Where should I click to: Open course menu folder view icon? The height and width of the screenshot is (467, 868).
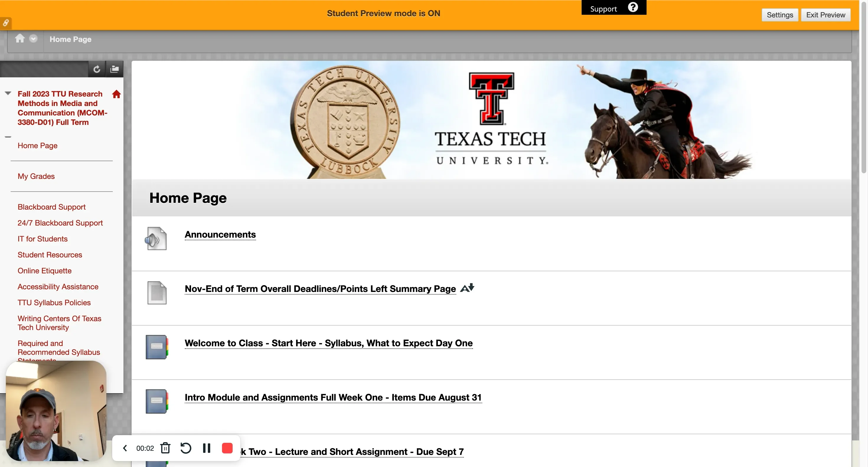[115, 69]
